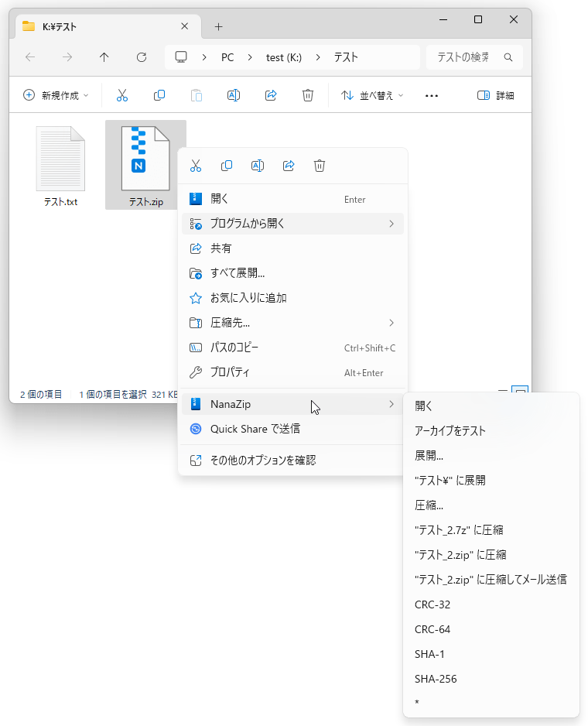Choose "テスト_2.zip" に圧縮してメール送信
588x726 pixels.
pyautogui.click(x=491, y=580)
